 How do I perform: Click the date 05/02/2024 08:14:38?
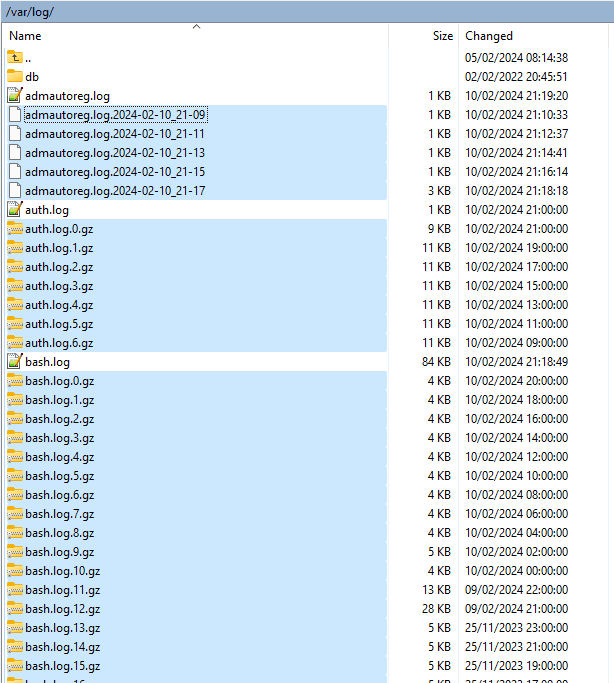coord(516,57)
